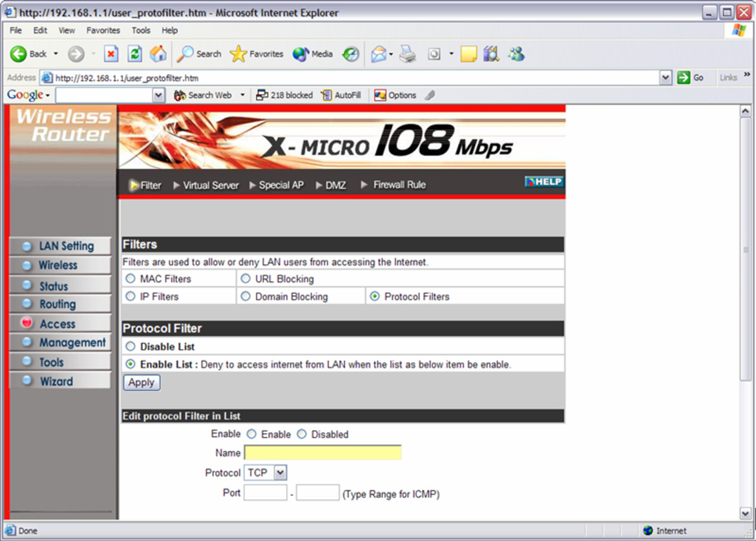The height and width of the screenshot is (541, 756).
Task: Open the Search Web dropdown arrow
Action: click(x=242, y=96)
